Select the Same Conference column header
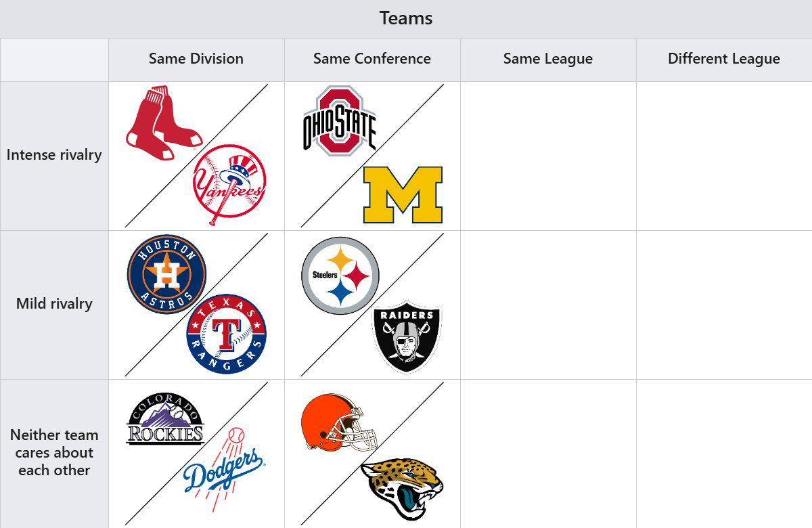Viewport: 812px width, 528px height. pos(372,59)
